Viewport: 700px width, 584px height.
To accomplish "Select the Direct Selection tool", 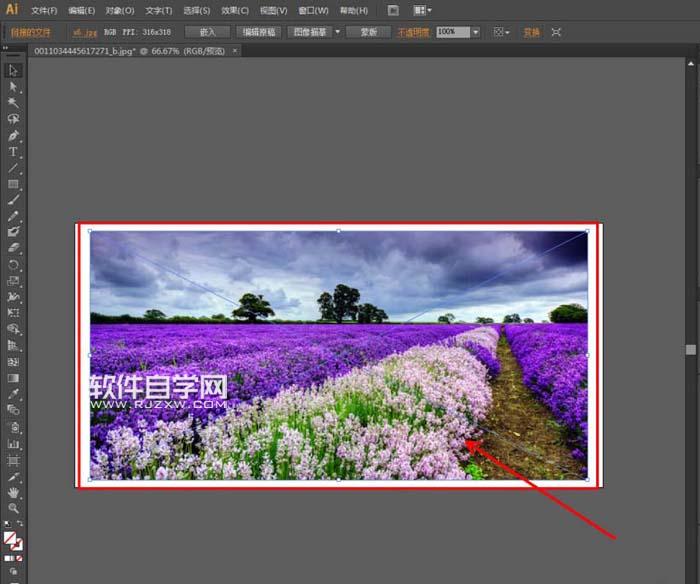I will click(x=13, y=86).
